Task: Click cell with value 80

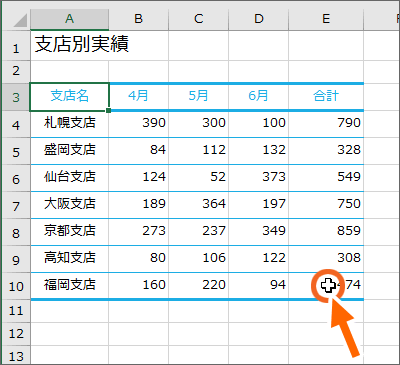Action: point(139,259)
